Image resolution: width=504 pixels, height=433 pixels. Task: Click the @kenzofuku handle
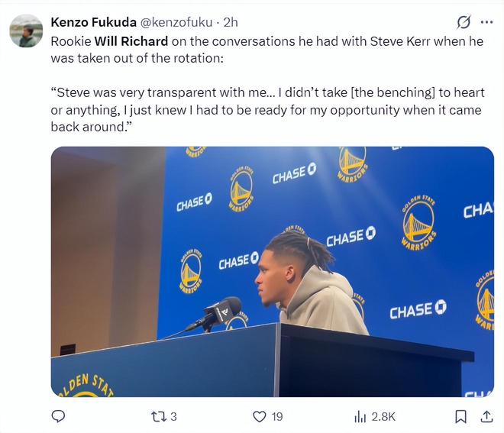[x=176, y=22]
